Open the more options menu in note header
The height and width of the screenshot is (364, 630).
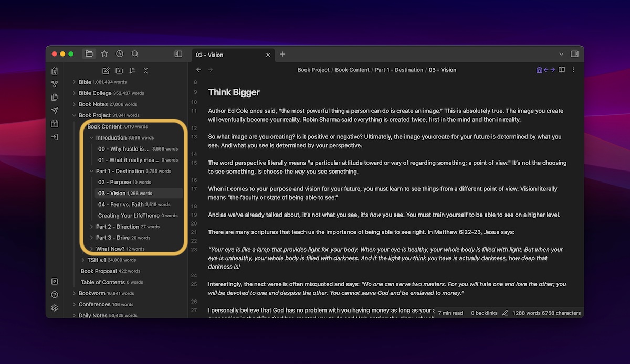point(573,70)
